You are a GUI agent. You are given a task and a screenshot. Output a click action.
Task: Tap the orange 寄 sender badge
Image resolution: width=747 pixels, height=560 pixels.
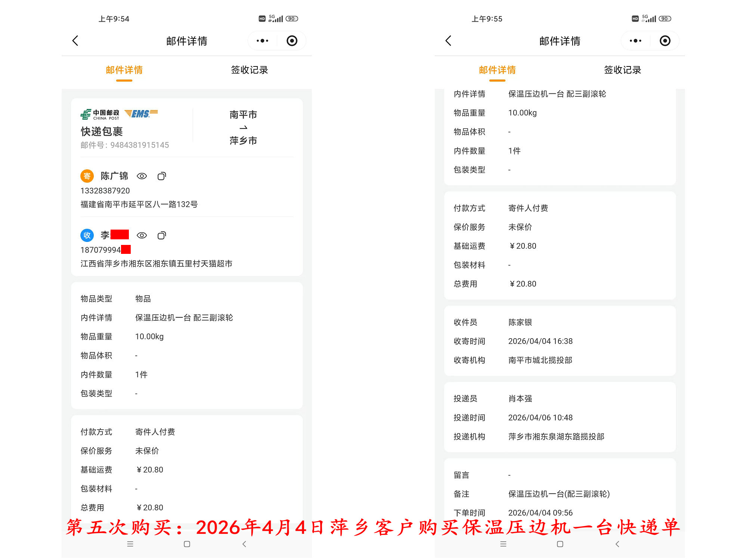[87, 176]
